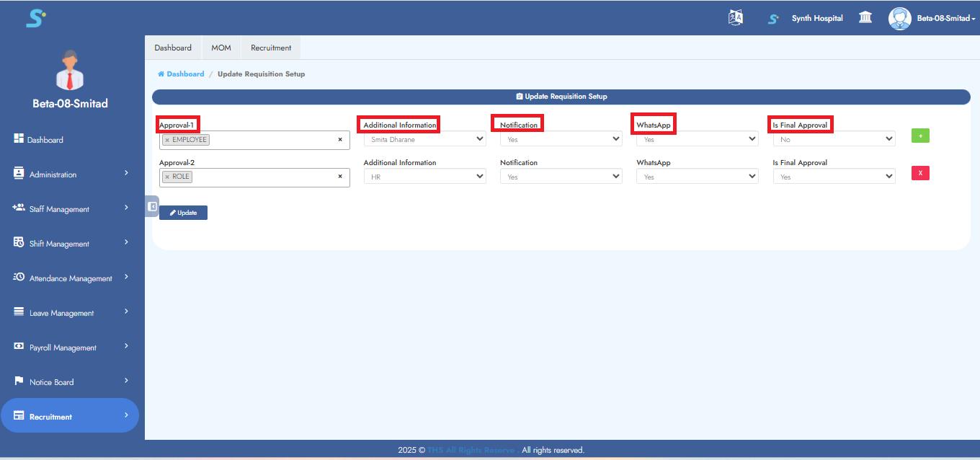Expand the Recruitment sidebar menu
Screen dimensions: 980x460
(x=125, y=416)
